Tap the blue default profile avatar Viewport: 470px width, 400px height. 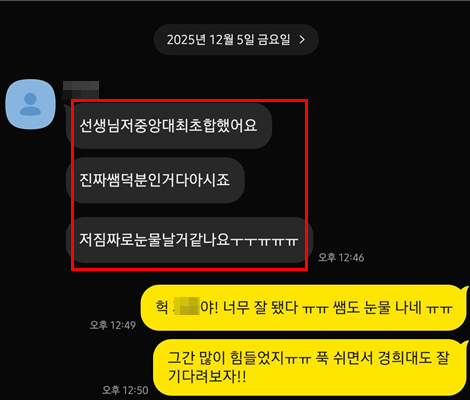point(30,104)
